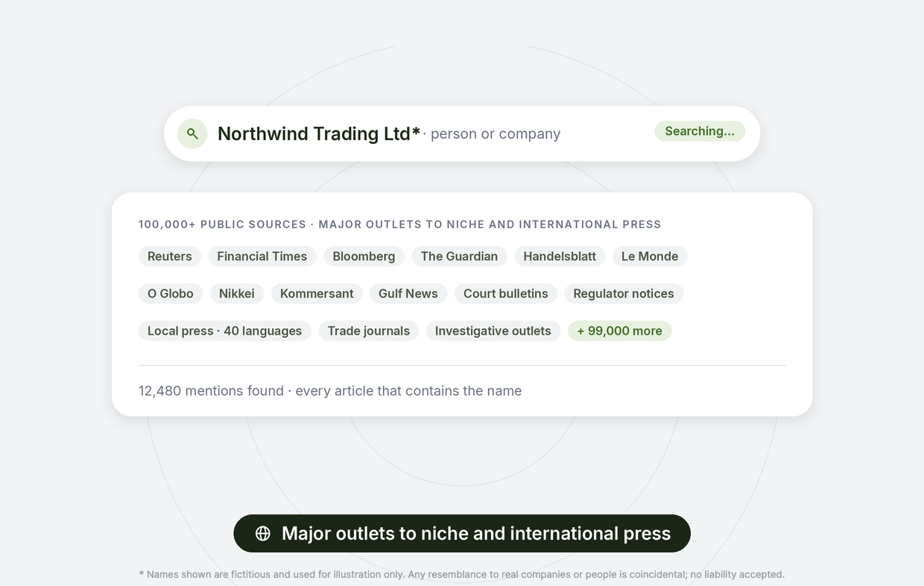The height and width of the screenshot is (586, 924).
Task: Select the Regulator notices tag
Action: point(624,294)
